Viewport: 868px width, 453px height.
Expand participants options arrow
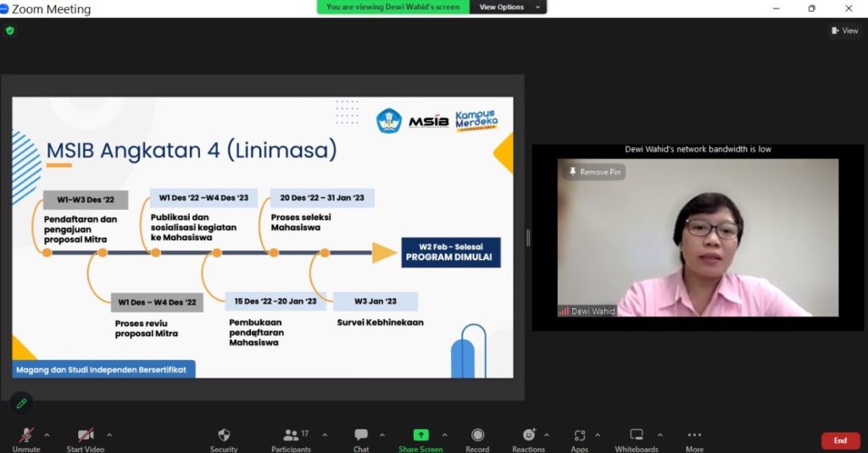[x=325, y=435]
